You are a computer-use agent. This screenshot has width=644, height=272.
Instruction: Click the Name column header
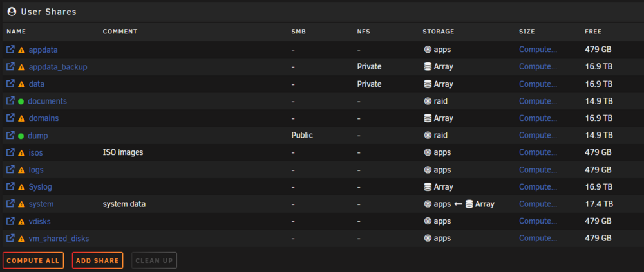pyautogui.click(x=16, y=32)
